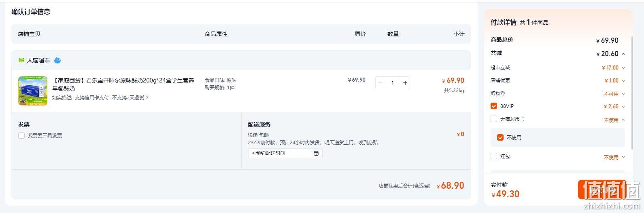Open the 君乐宝开啡尔 product title link
644x213 pixels.
click(x=123, y=84)
